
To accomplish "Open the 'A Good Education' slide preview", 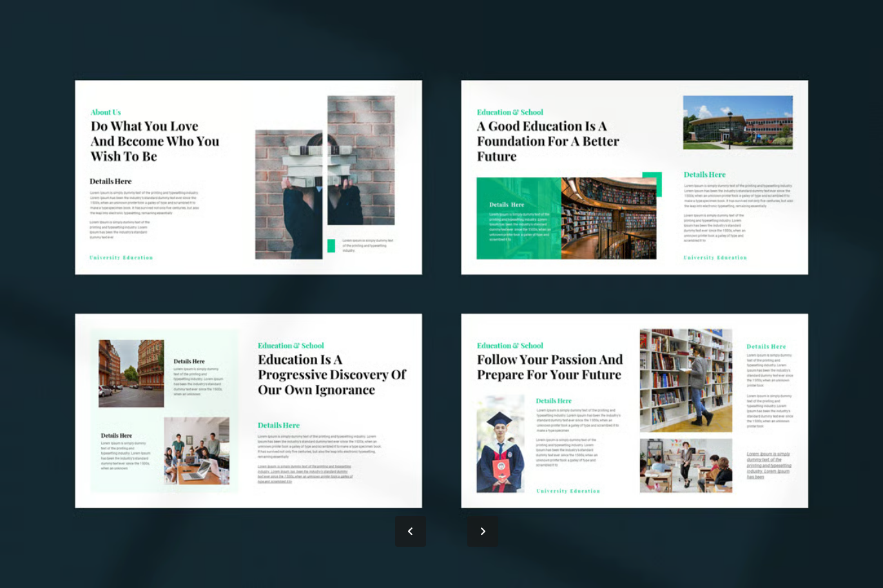I will (634, 177).
